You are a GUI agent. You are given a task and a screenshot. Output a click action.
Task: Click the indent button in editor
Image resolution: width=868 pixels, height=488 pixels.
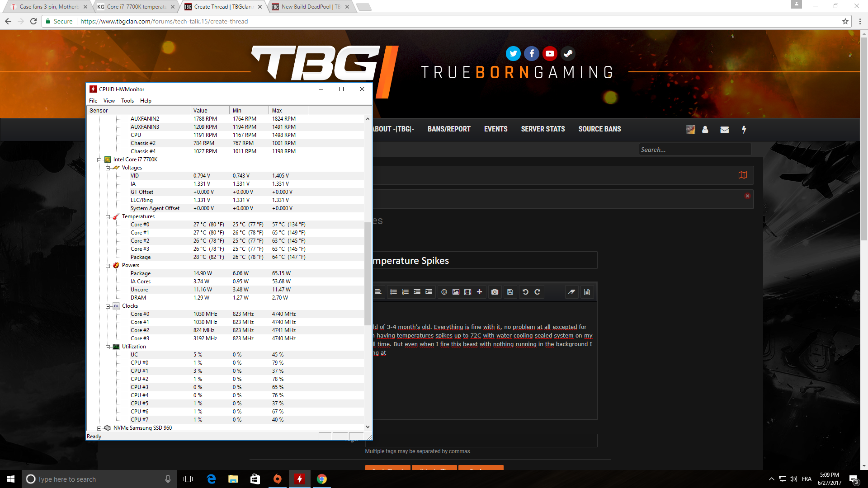point(429,292)
